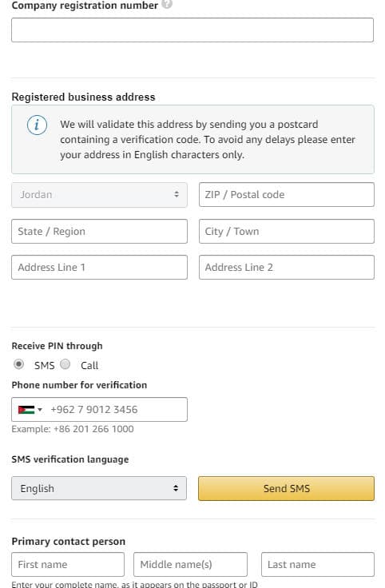This screenshot has width=385, height=588.
Task: Click the Address Line 1 field
Action: [99, 268]
